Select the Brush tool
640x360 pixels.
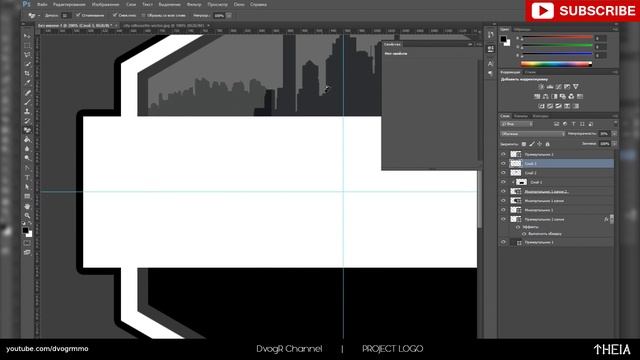click(x=27, y=102)
